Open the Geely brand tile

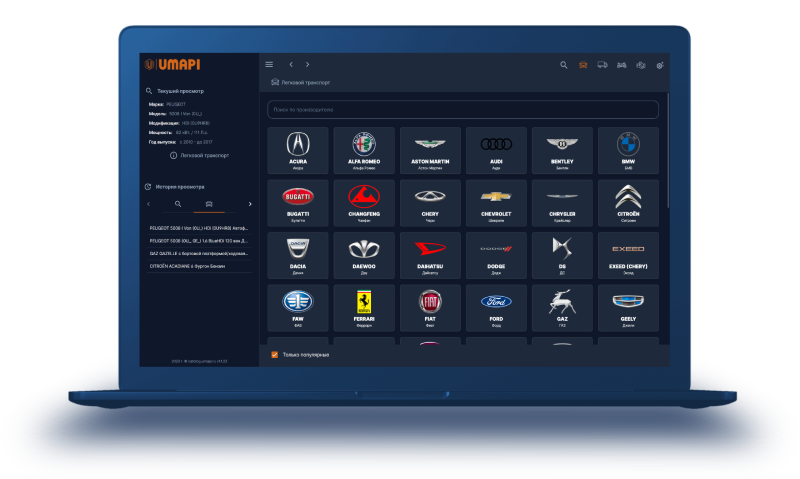tap(628, 308)
